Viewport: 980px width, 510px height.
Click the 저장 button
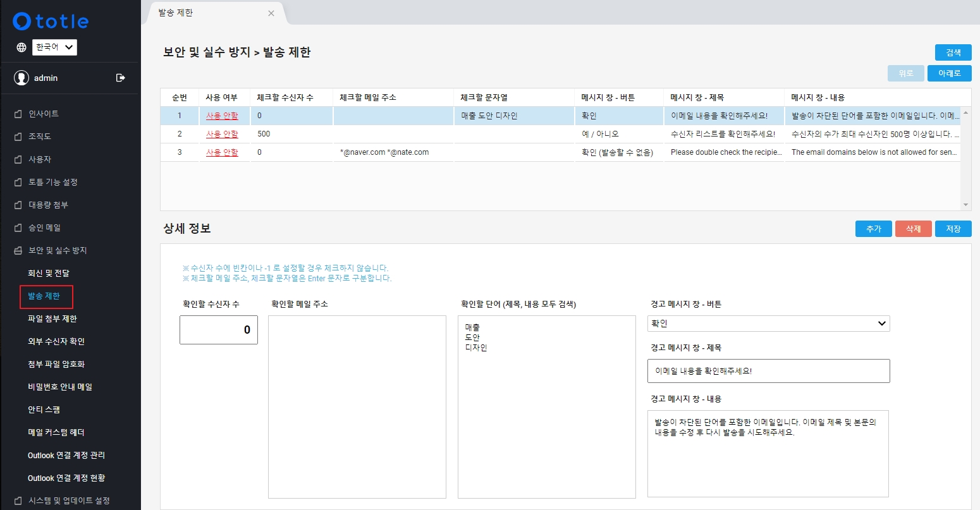click(953, 229)
